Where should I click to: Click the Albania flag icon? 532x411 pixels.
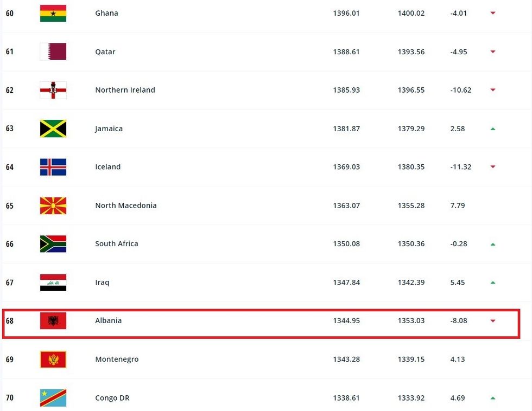click(x=53, y=321)
